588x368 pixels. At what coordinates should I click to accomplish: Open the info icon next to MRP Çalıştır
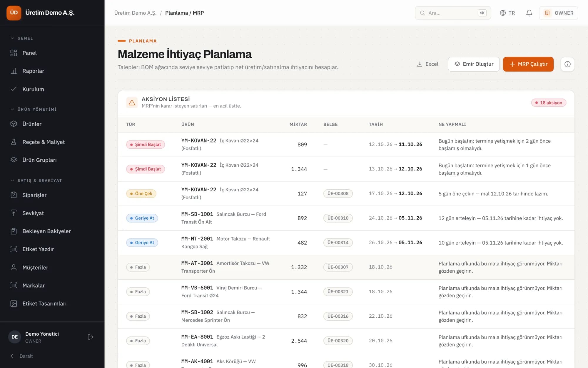tap(567, 64)
